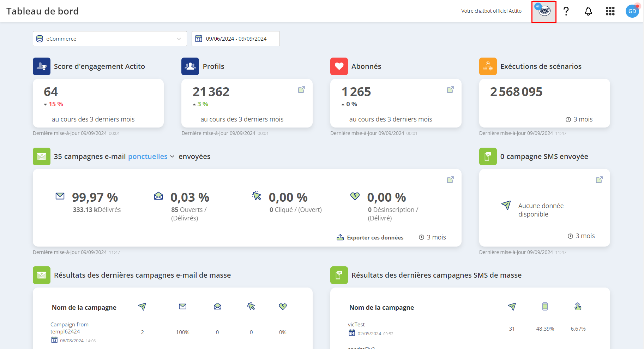Click the delivered envelope icon beside 99,97 %
This screenshot has height=349, width=644.
60,196
